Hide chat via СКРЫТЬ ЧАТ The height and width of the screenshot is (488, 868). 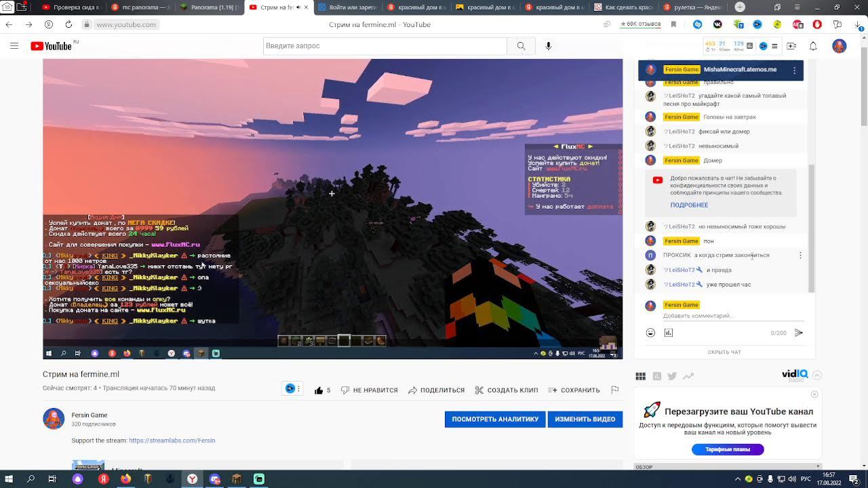point(724,352)
